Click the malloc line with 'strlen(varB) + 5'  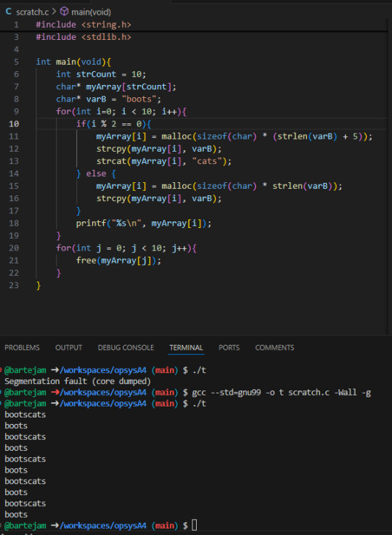(234, 136)
